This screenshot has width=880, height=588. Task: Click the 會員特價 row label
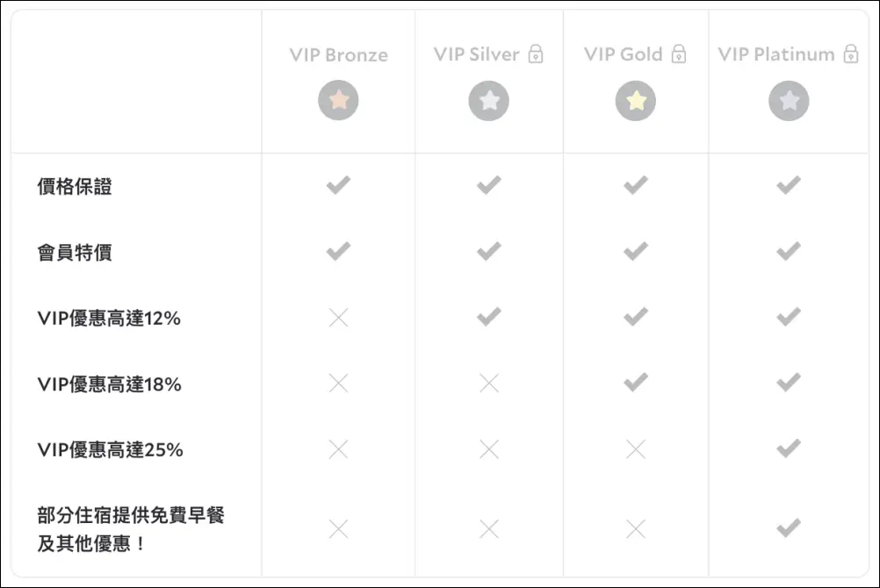75,253
